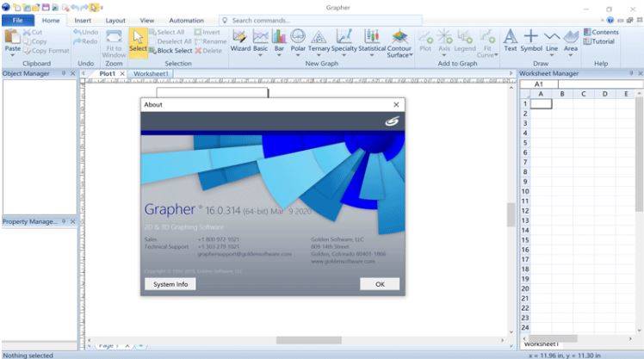Select row 5 header in worksheet
Image resolution: width=644 pixels, height=359 pixels.
(525, 143)
